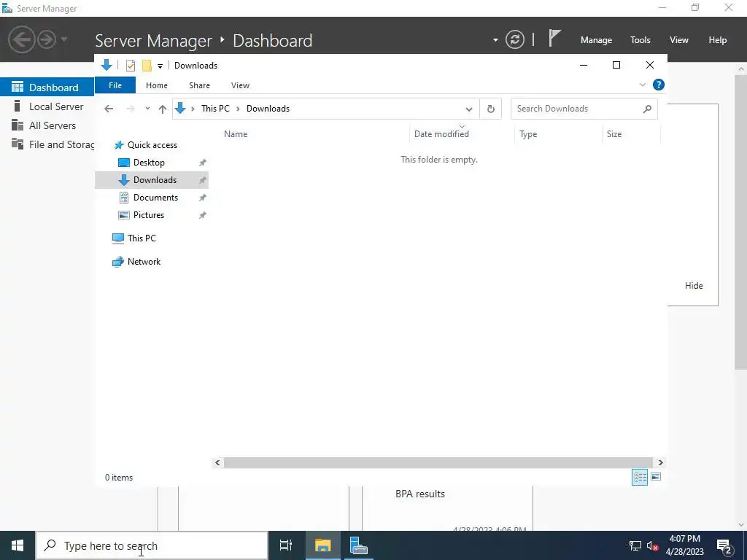This screenshot has height=560, width=747.
Task: Sort by the Size column
Action: pyautogui.click(x=631, y=134)
